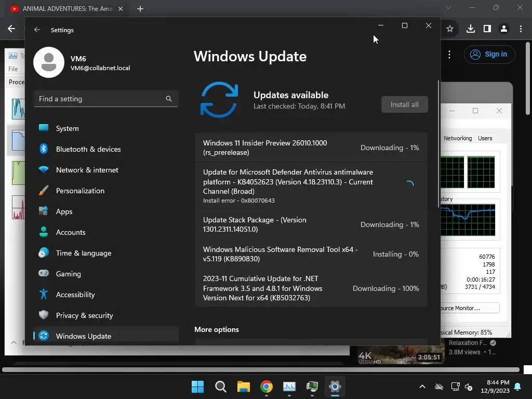Open Windows Start menu

197,387
